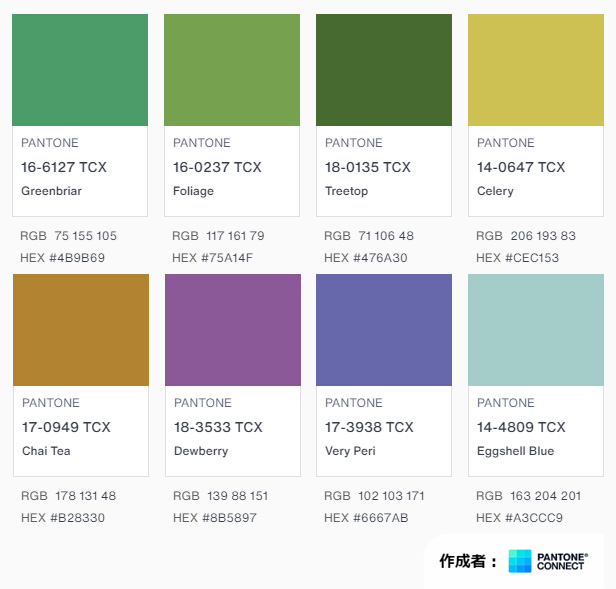Click code 17-3938 TCX
This screenshot has height=589, width=616.
click(369, 427)
